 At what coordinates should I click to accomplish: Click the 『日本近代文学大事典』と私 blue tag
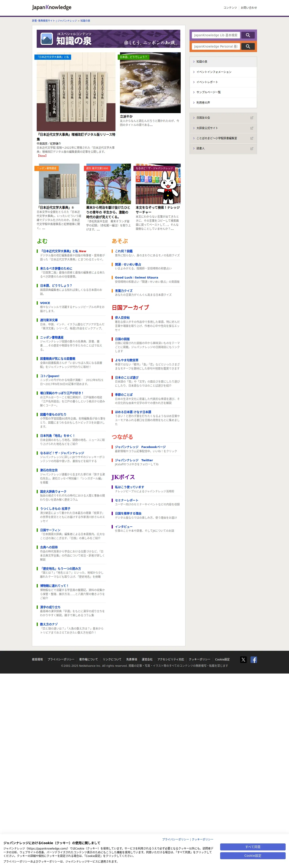pyautogui.click(x=53, y=57)
